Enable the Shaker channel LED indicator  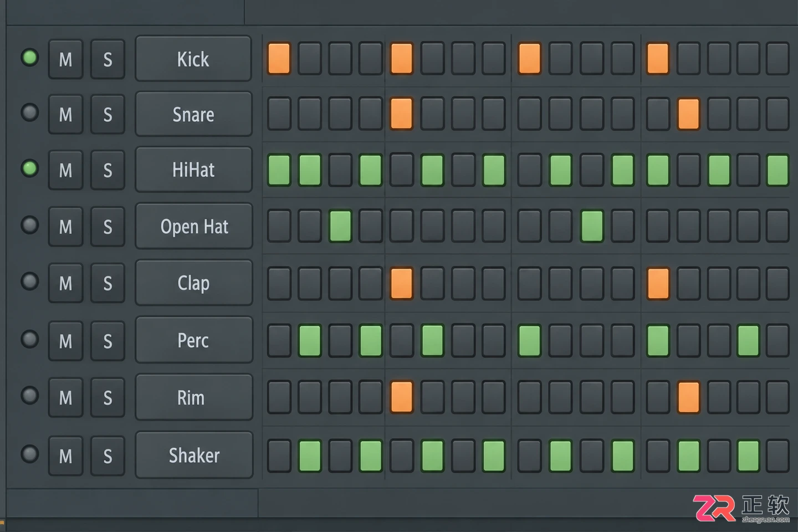click(x=29, y=454)
